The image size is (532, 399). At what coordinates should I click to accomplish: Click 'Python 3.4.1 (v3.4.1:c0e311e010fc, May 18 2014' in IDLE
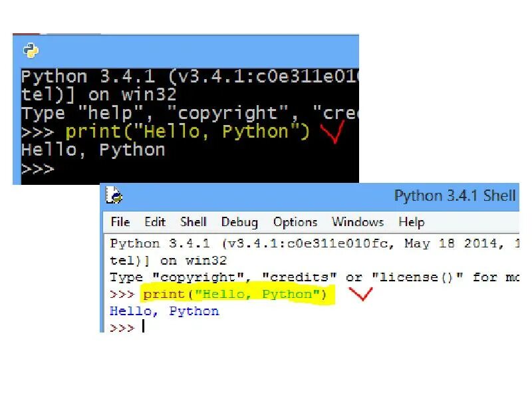[x=314, y=243]
